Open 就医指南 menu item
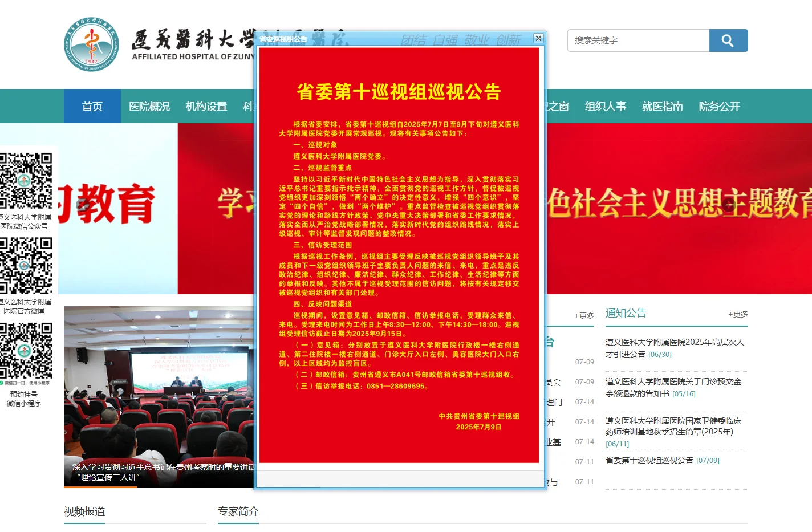This screenshot has width=812, height=532. pyautogui.click(x=663, y=106)
